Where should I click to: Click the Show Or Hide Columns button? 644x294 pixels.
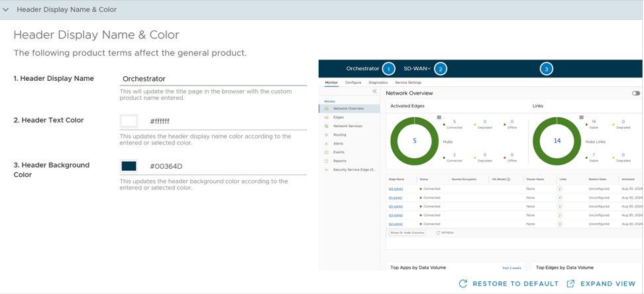(407, 233)
